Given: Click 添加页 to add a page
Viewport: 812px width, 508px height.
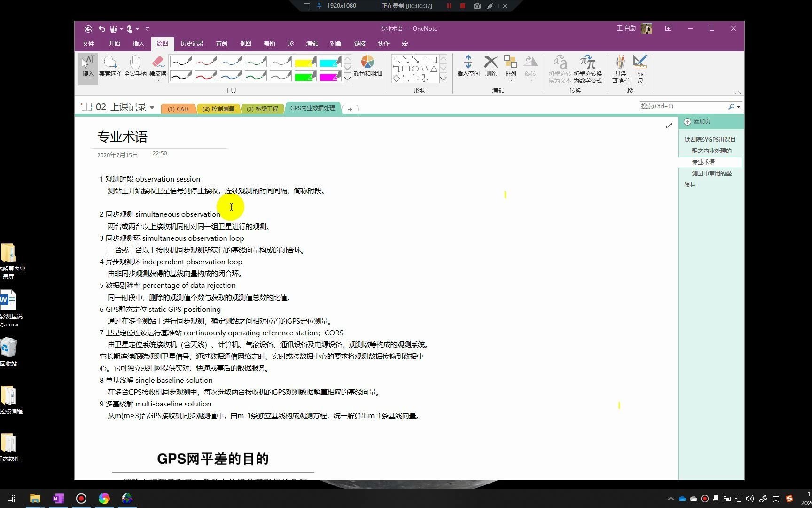Looking at the screenshot, I should [697, 122].
